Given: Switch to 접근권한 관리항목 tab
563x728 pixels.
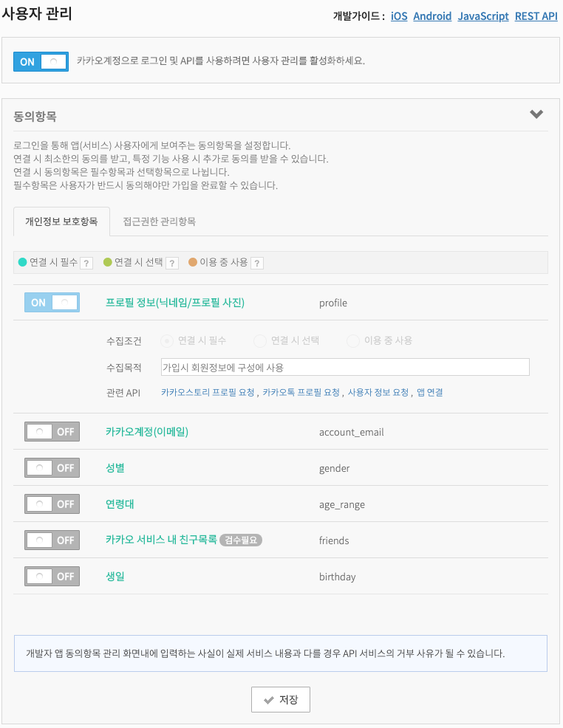Looking at the screenshot, I should [159, 222].
